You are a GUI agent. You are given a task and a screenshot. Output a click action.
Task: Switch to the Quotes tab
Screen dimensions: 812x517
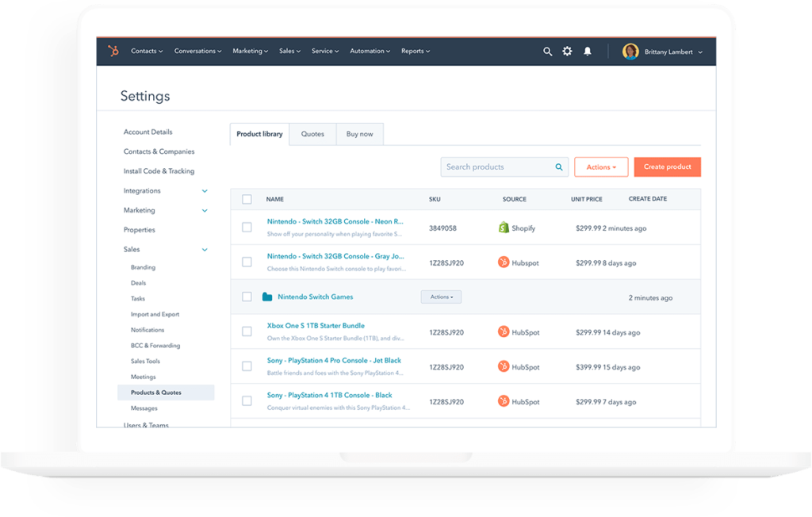pos(312,133)
